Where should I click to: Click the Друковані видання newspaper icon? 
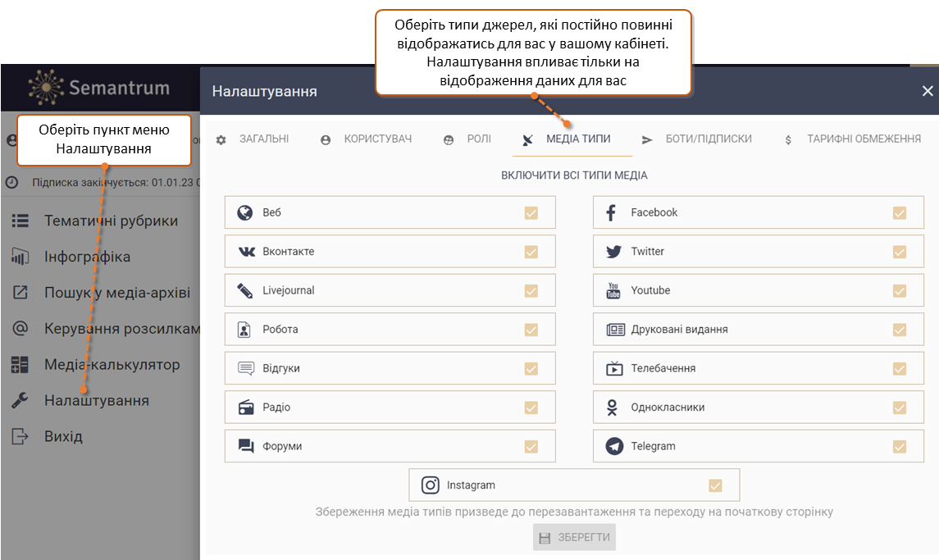pyautogui.click(x=616, y=330)
